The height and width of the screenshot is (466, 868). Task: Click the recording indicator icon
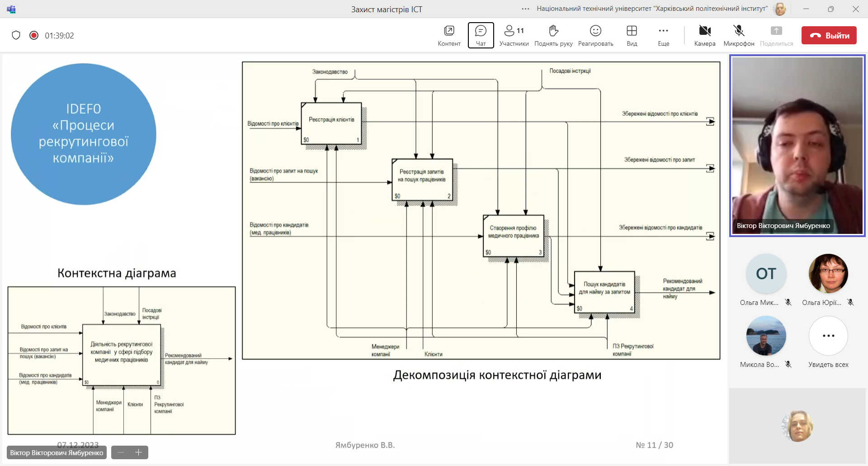[34, 35]
